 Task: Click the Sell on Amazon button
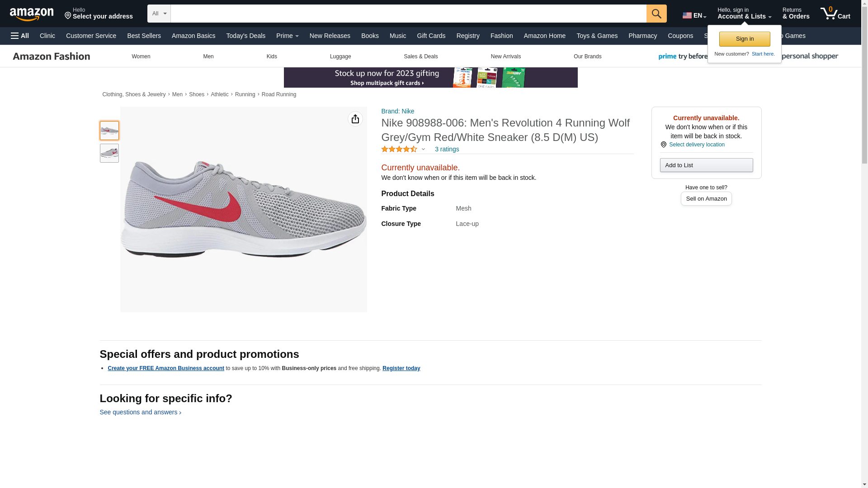(706, 199)
